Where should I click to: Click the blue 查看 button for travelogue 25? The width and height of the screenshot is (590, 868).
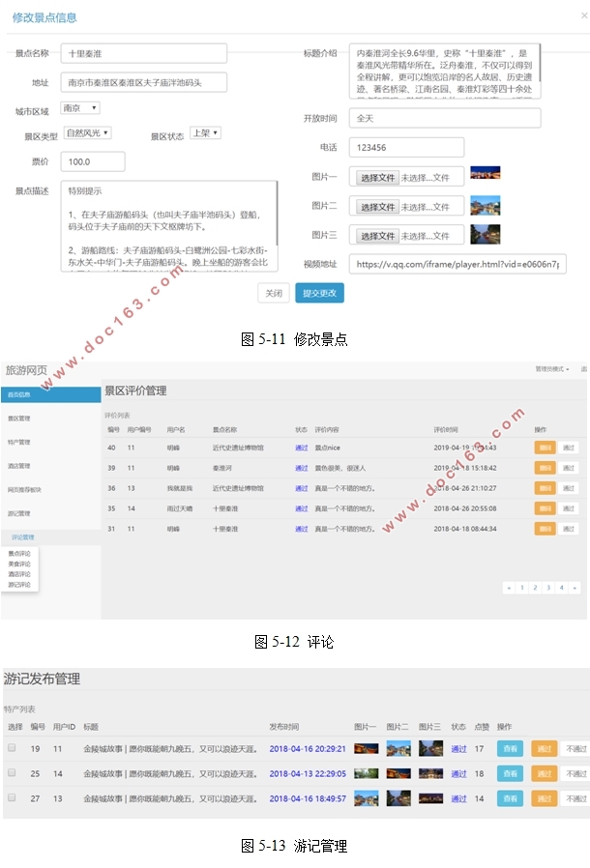point(511,773)
